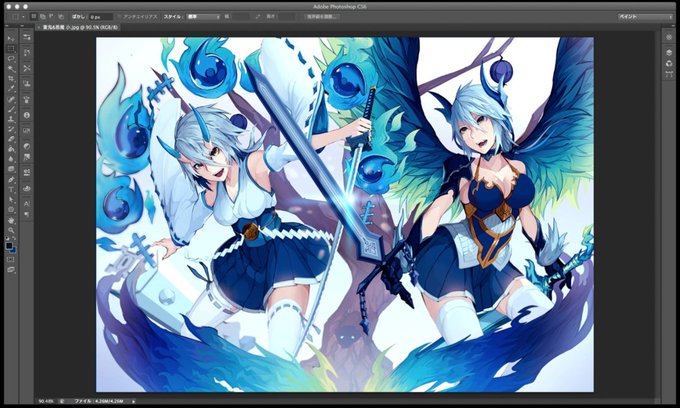This screenshot has height=408, width=680.
Task: Select the Crop tool
Action: (11, 78)
